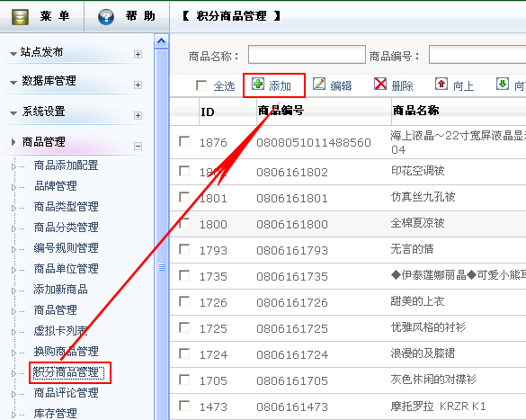This screenshot has width=526, height=420.
Task: Expand 站点发布 with its plus button
Action: click(x=138, y=54)
